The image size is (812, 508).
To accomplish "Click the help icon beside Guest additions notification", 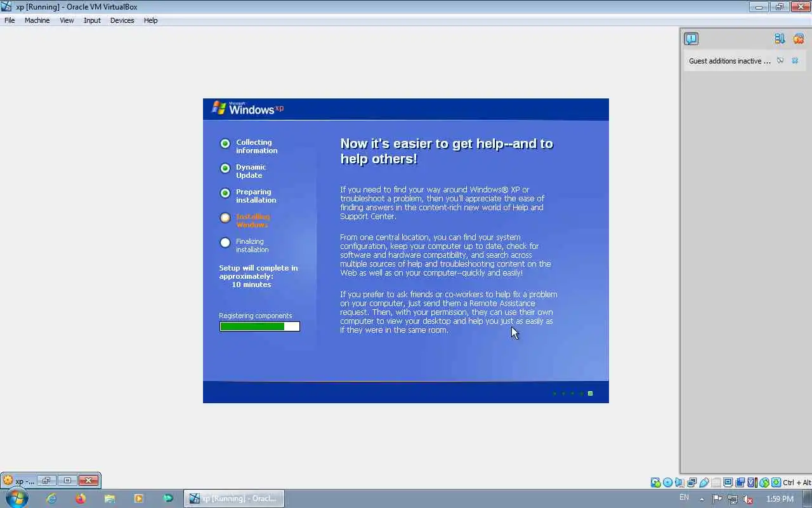I will pyautogui.click(x=780, y=61).
